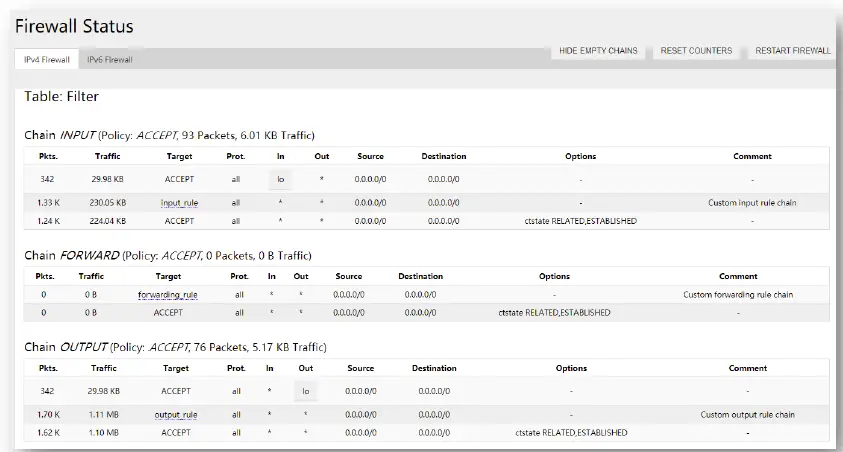Screen dimensions: 843x452
Task: Click the Chain FORWARD policy heading
Action: tap(168, 255)
